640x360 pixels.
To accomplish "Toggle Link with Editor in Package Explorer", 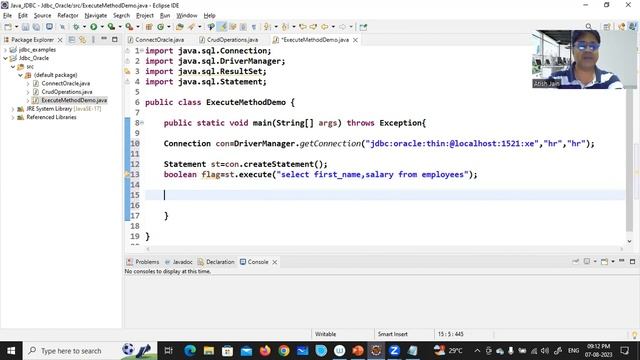I will (83, 40).
